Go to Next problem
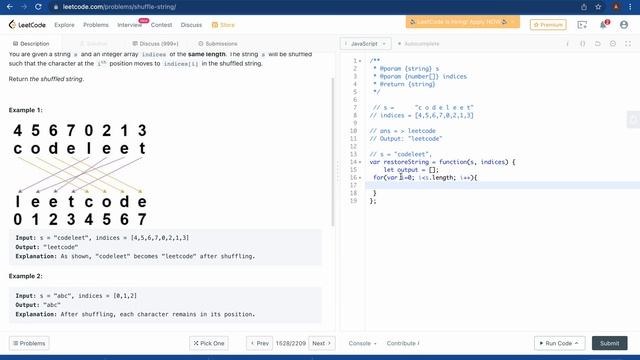This screenshot has height=360, width=640. pos(322,343)
